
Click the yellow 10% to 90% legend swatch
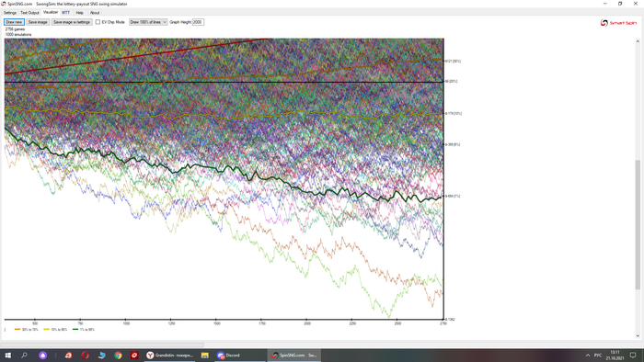pyautogui.click(x=46, y=329)
